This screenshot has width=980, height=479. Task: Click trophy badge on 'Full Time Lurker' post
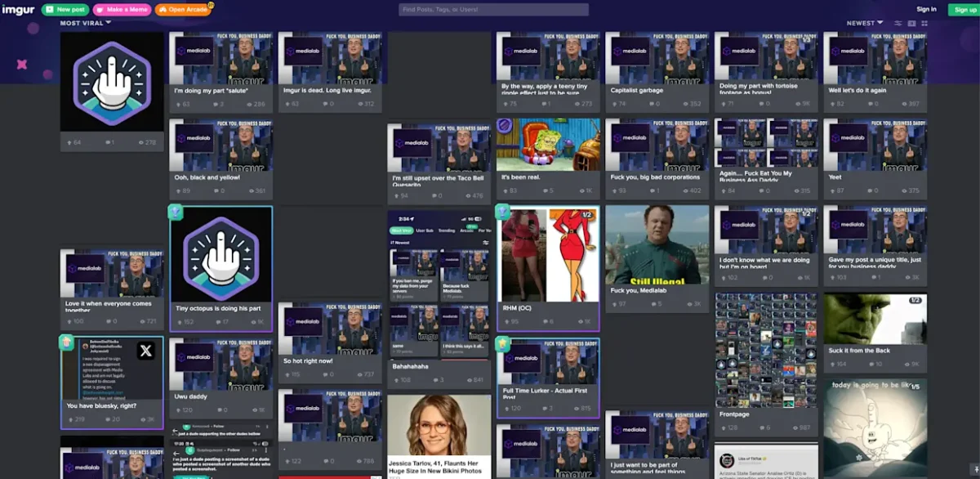(x=503, y=345)
